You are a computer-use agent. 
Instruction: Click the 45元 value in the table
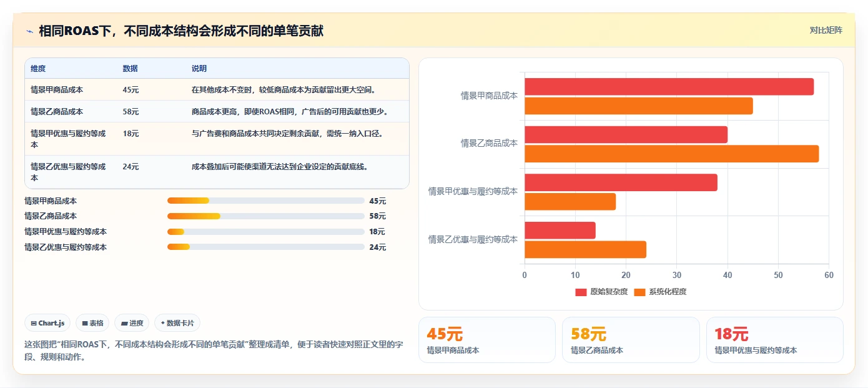[x=131, y=90]
